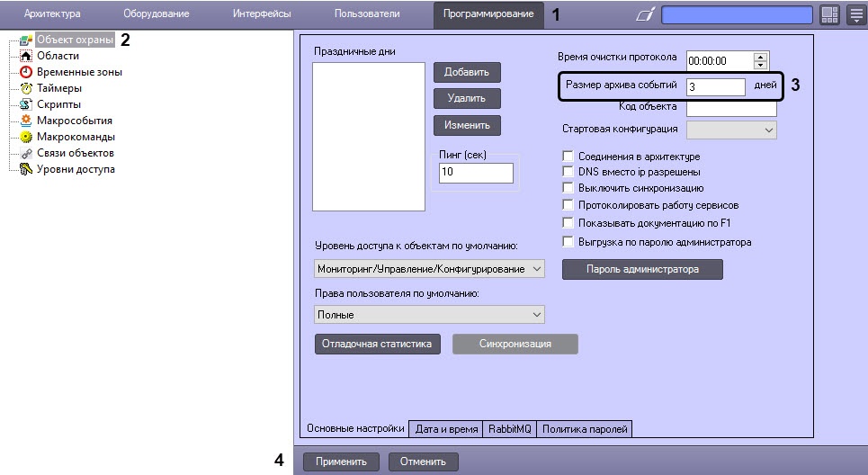The height and width of the screenshot is (475, 868).
Task: Select the Временные зоны clock icon
Action: (26, 72)
